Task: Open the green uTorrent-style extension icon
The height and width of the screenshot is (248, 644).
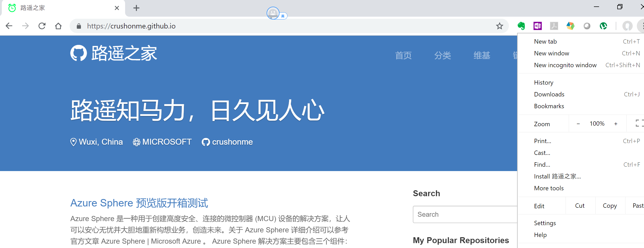Action: point(603,26)
